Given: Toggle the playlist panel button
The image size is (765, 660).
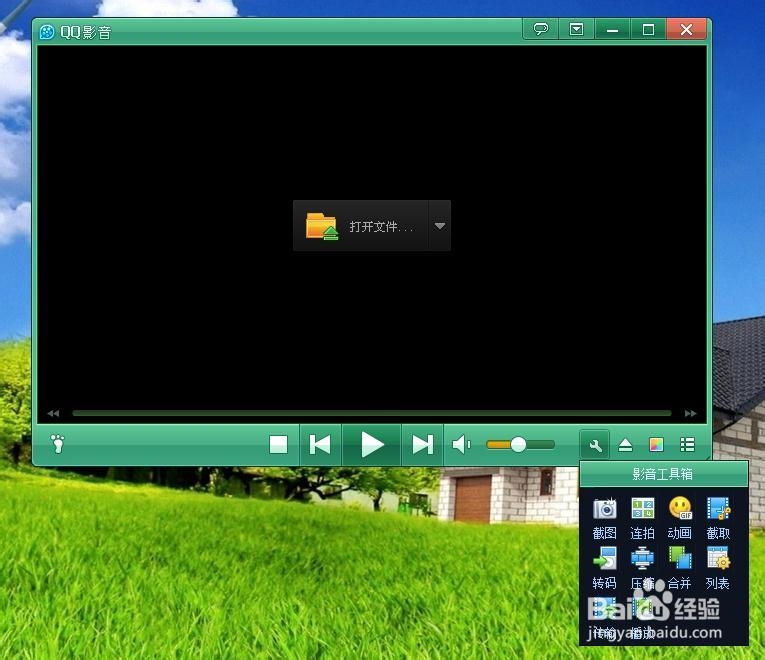Looking at the screenshot, I should pyautogui.click(x=687, y=444).
